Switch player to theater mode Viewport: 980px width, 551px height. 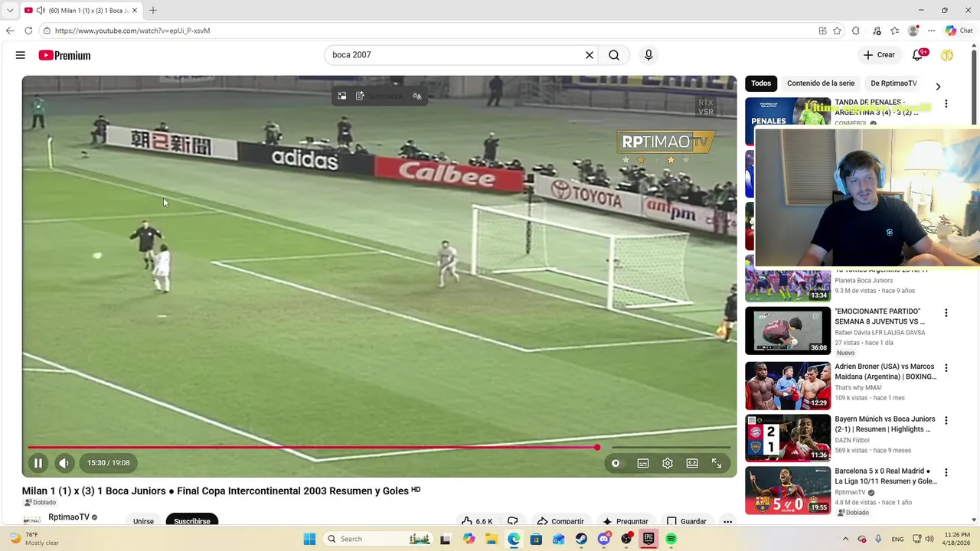coord(692,463)
